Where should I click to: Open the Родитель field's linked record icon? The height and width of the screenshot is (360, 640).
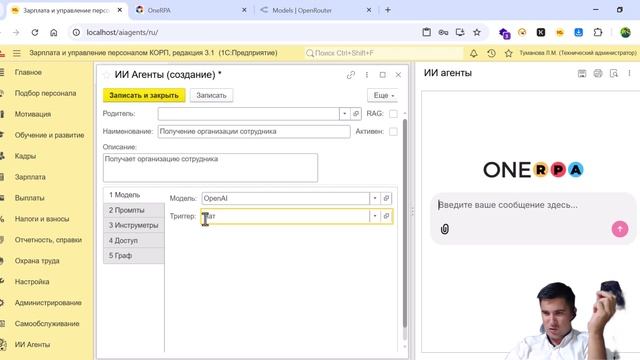356,114
